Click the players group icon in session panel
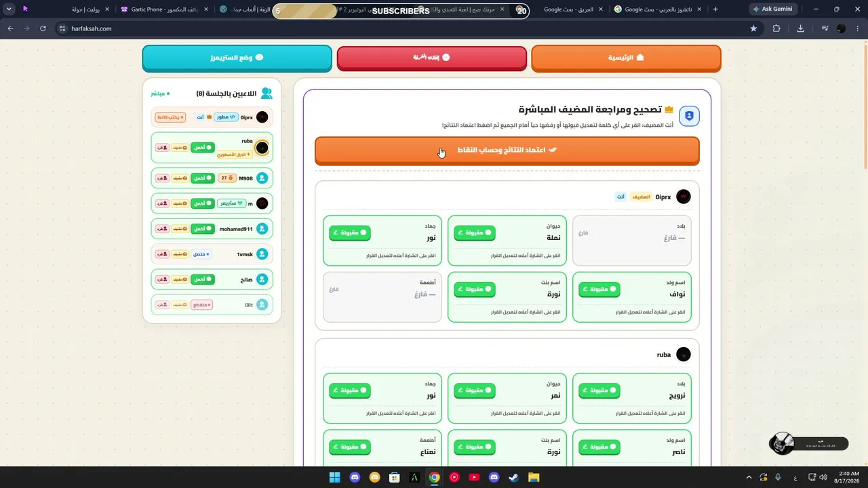Screen dimensions: 868x488 coord(267,94)
